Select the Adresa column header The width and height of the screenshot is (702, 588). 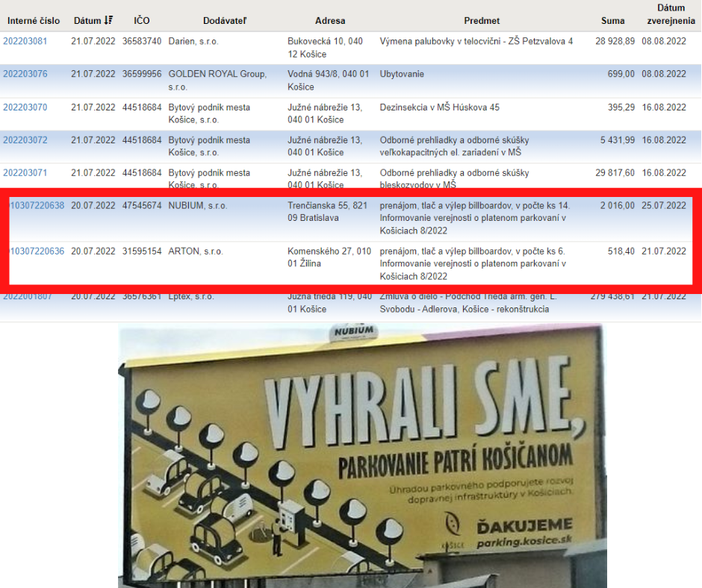(x=330, y=21)
